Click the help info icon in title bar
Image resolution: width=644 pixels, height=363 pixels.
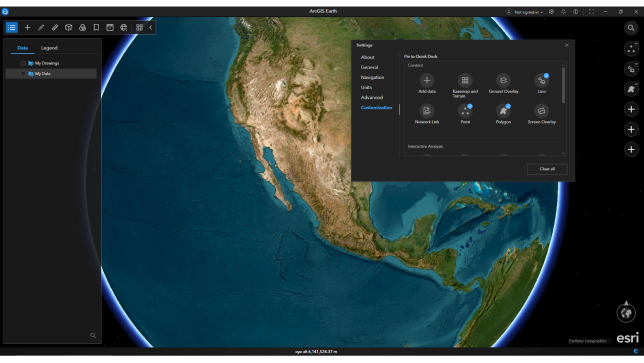pos(576,12)
